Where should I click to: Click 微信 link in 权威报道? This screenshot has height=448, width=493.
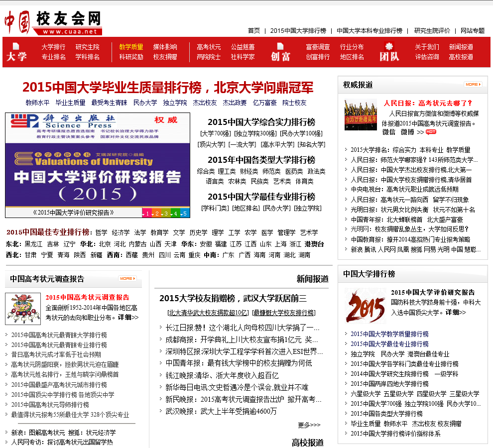[389, 132]
